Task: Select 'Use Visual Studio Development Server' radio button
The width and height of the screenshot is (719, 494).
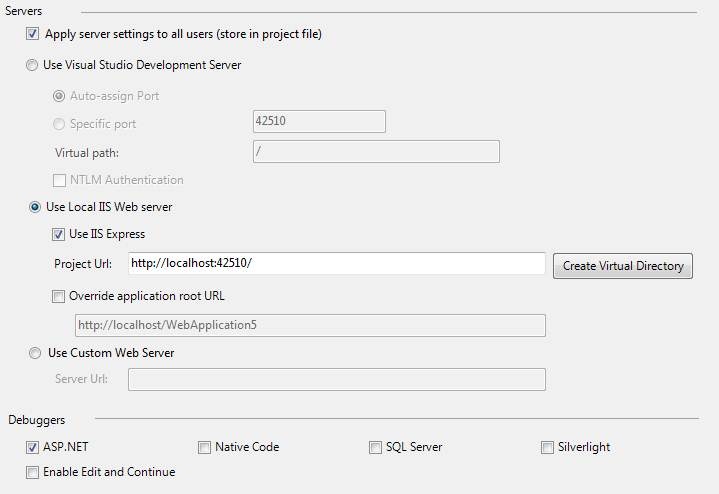Action: coord(35,65)
